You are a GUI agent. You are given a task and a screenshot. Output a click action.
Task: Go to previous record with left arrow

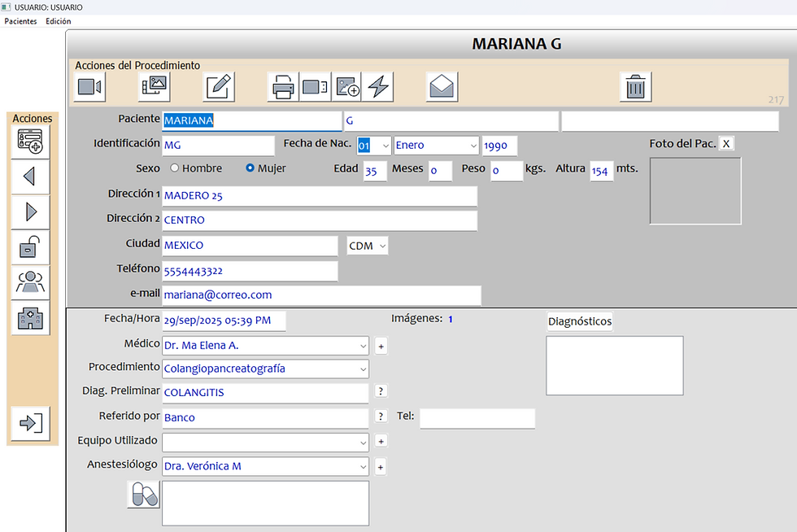coord(31,177)
